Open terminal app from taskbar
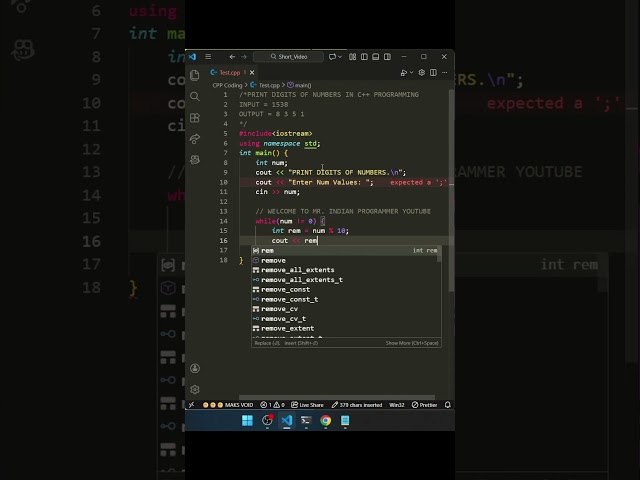Screen dimensions: 640x480 coord(306,420)
